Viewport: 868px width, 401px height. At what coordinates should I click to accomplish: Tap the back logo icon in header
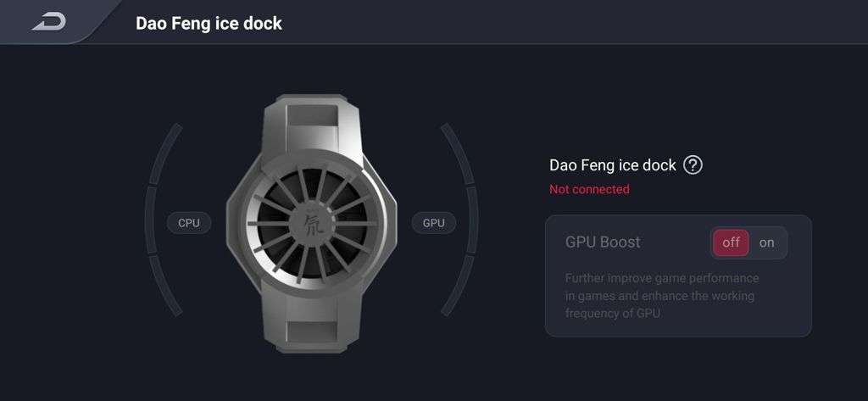(x=48, y=22)
